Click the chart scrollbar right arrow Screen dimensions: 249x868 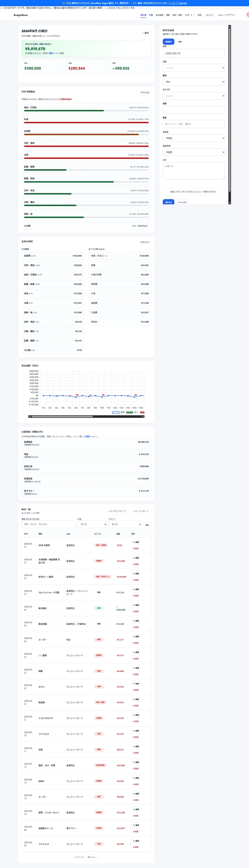(143, 417)
